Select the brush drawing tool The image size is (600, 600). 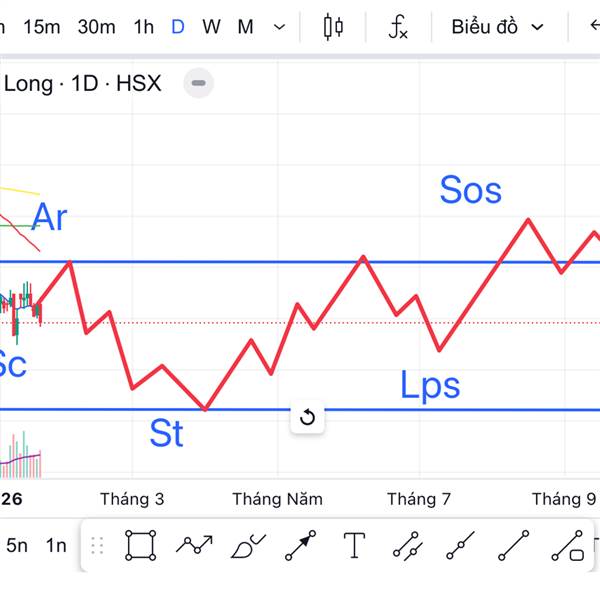tap(247, 545)
